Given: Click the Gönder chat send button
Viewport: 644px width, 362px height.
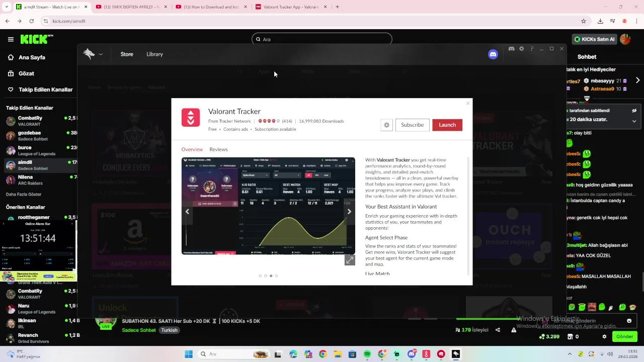Looking at the screenshot, I should [x=624, y=337].
